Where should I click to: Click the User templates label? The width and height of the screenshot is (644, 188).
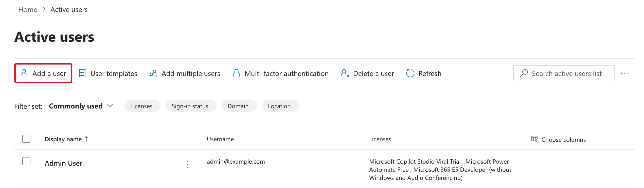[x=114, y=73]
